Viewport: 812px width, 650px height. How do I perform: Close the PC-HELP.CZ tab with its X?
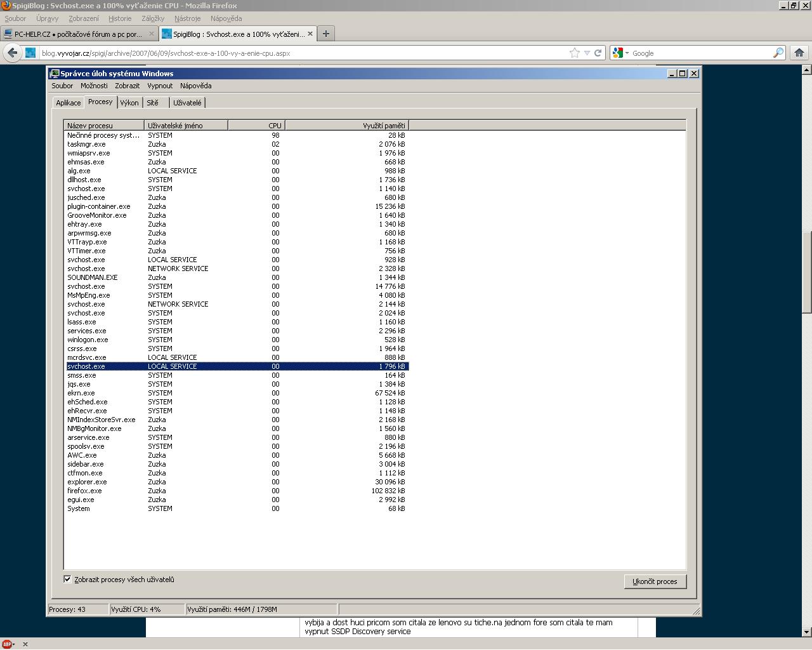151,34
